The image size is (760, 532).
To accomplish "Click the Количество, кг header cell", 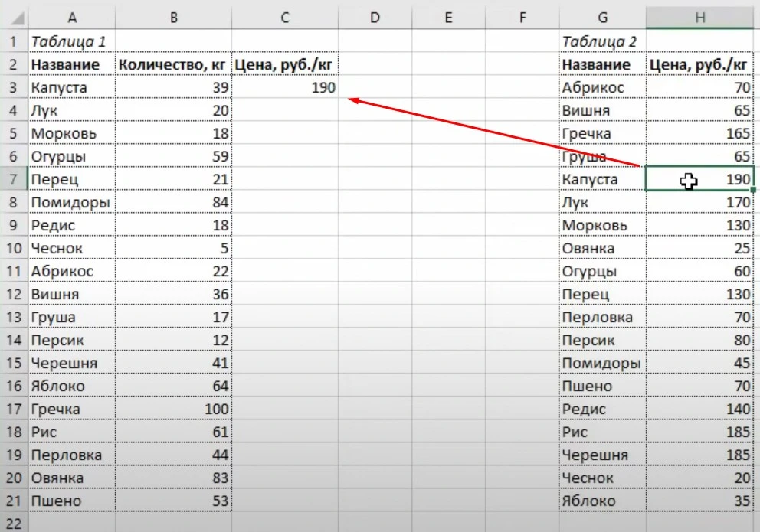I will point(173,64).
